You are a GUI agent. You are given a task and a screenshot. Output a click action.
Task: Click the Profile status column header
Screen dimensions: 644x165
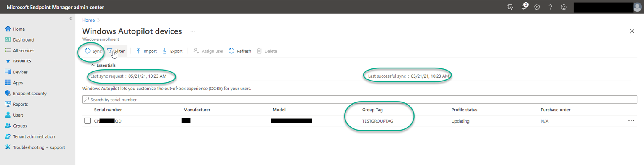click(x=464, y=110)
